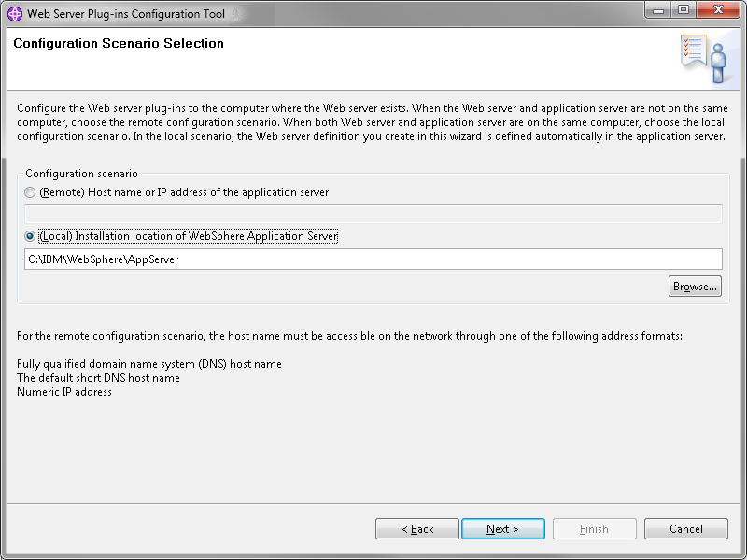The height and width of the screenshot is (560, 747).
Task: Click the wizard checklist banner icon
Action: (x=703, y=59)
